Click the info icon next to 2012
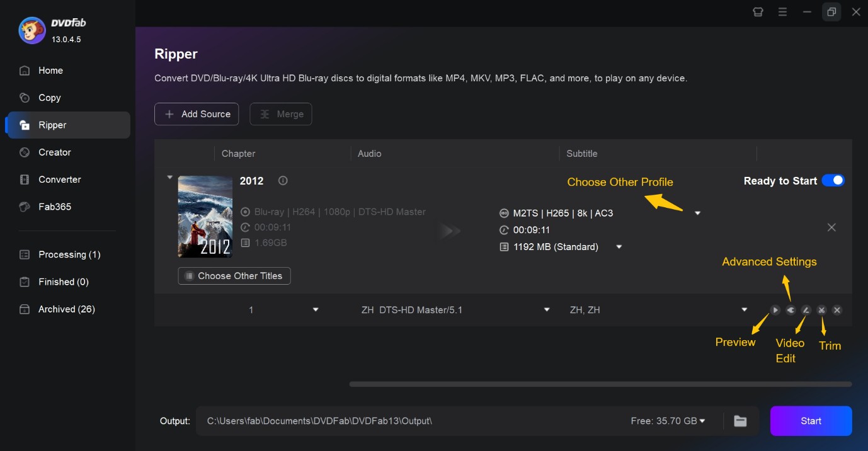The width and height of the screenshot is (868, 451). [x=282, y=181]
